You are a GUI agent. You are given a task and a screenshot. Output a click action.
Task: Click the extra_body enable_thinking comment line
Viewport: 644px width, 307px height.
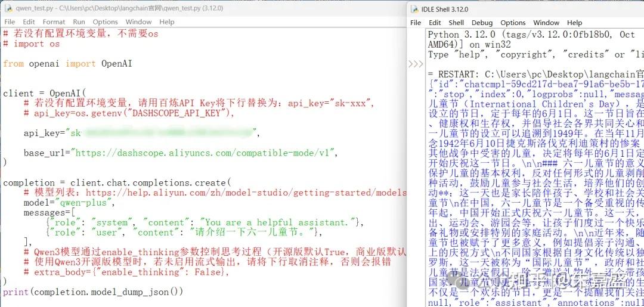pyautogui.click(x=126, y=272)
